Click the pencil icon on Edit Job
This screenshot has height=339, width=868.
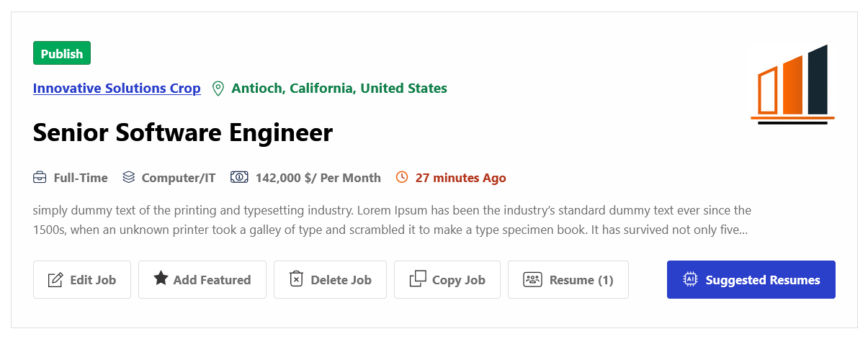tap(55, 280)
